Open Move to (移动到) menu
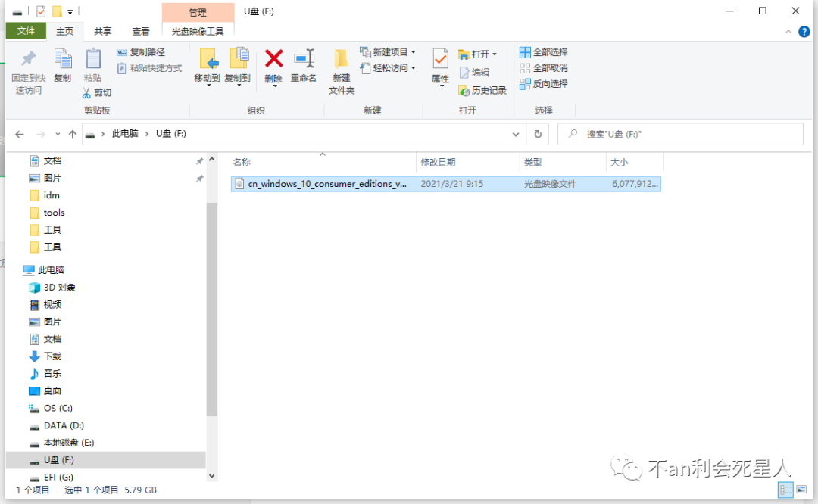Image resolution: width=818 pixels, height=504 pixels. (207, 67)
